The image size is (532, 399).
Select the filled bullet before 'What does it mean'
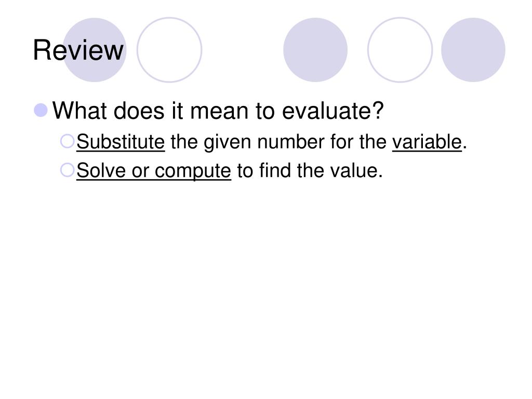coord(41,110)
